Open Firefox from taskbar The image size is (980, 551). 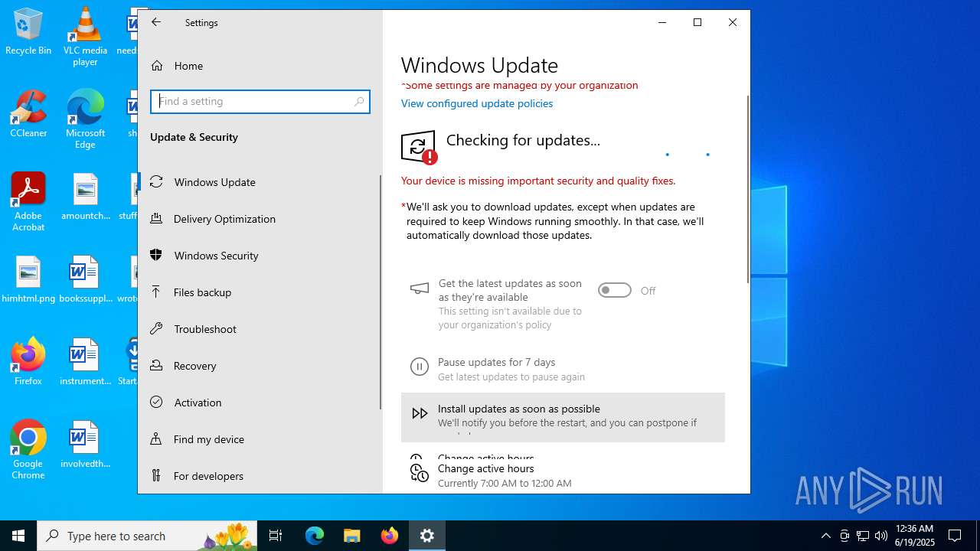390,536
